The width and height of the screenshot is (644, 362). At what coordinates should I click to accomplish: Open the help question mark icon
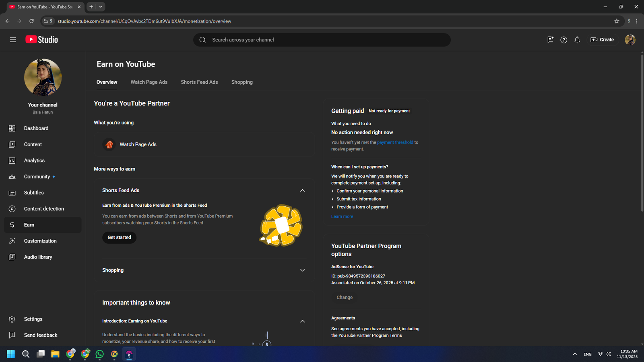pyautogui.click(x=563, y=40)
